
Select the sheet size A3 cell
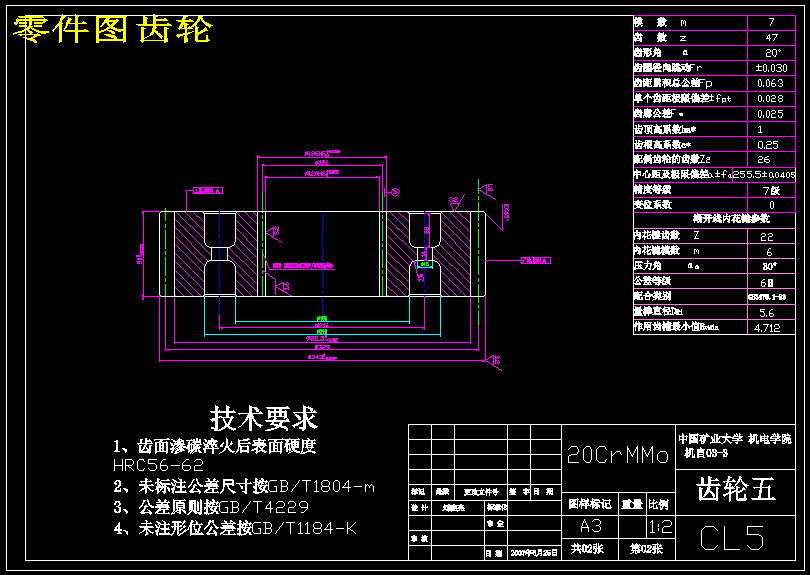[590, 526]
